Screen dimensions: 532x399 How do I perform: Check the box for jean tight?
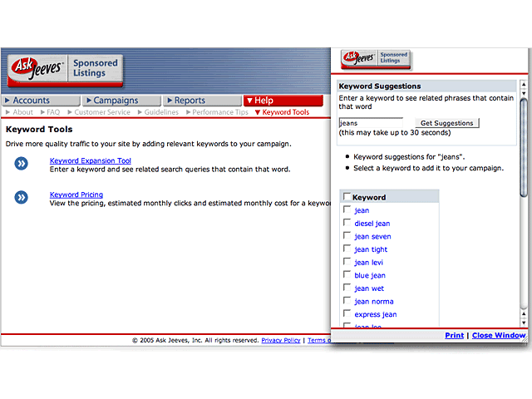point(347,249)
